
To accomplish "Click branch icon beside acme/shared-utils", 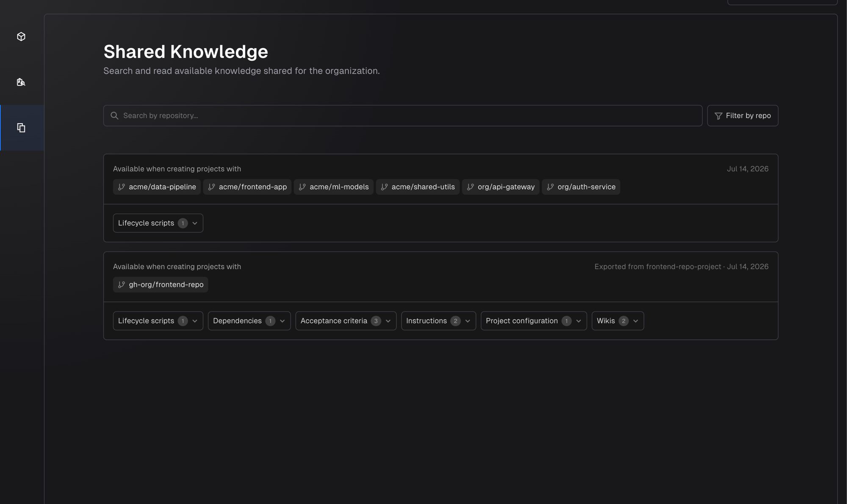I will point(385,187).
